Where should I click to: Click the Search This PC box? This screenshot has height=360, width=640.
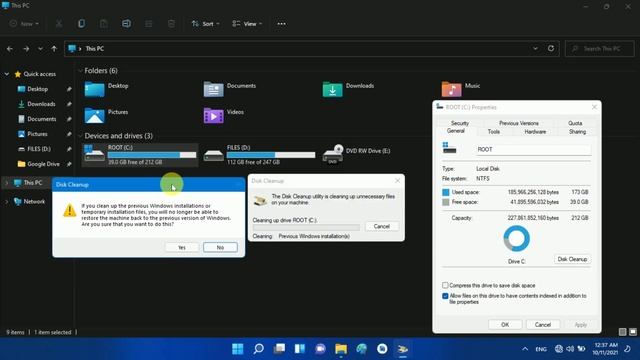600,49
